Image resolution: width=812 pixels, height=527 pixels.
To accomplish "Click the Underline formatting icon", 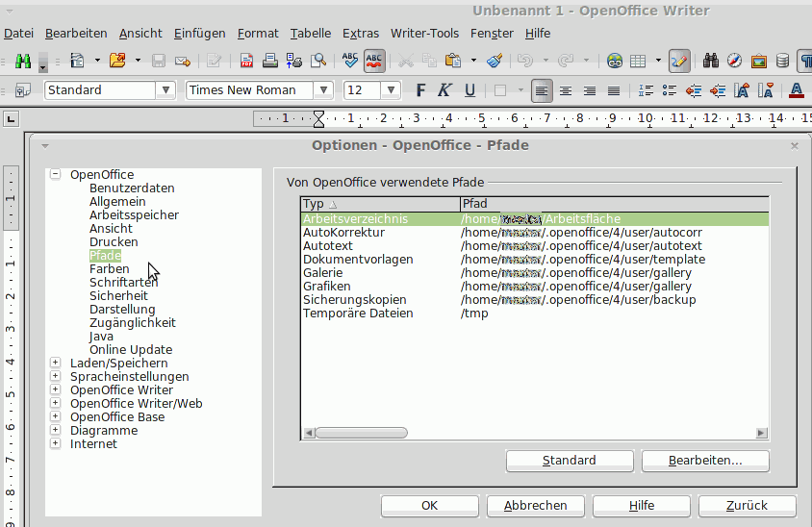I will coord(469,90).
